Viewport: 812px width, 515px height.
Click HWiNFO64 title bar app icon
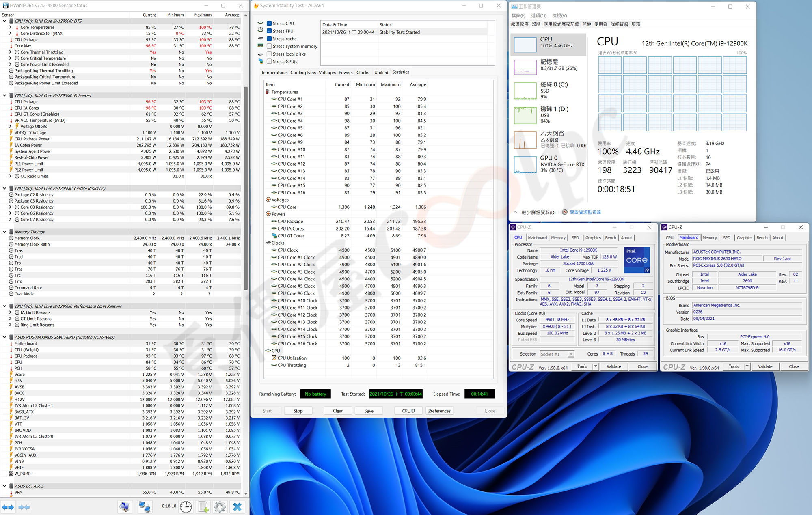(6, 6)
